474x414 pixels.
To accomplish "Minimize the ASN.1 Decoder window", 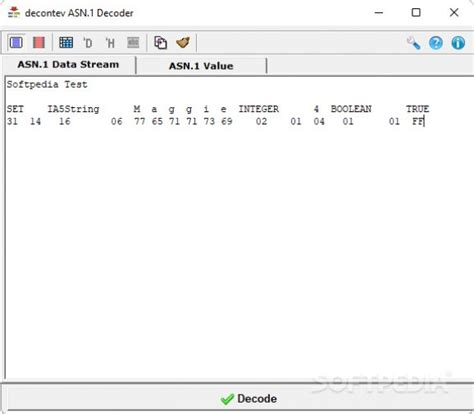I will pyautogui.click(x=379, y=13).
